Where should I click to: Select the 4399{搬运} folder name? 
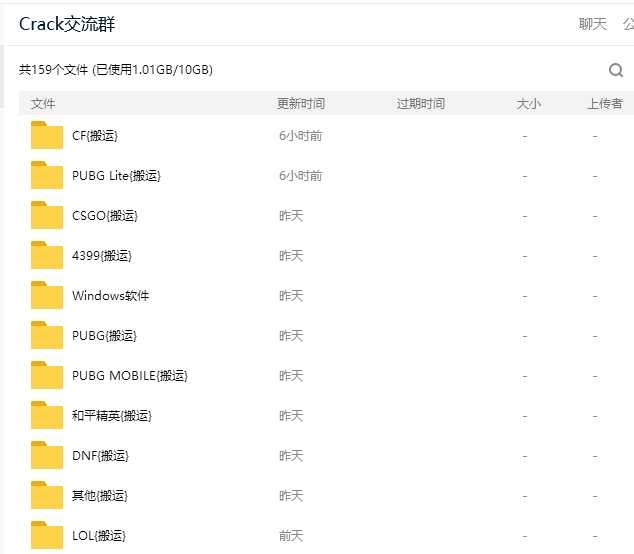102,256
